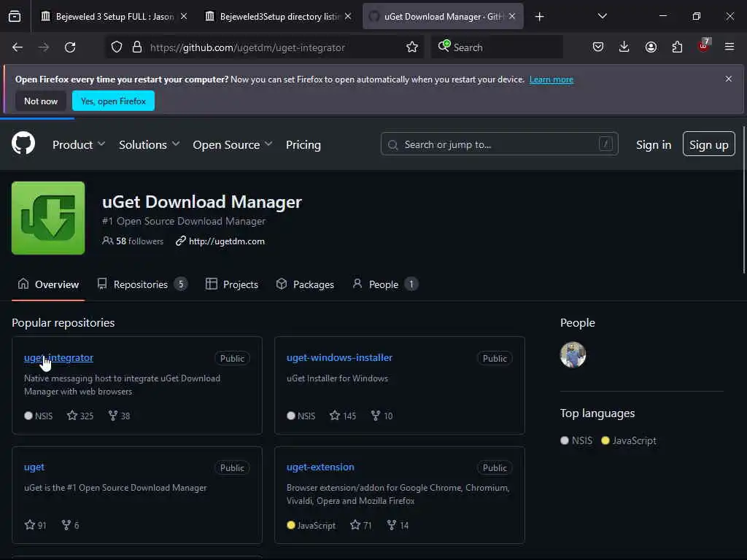Open the Repositories tab
The width and height of the screenshot is (747, 560).
142,284
